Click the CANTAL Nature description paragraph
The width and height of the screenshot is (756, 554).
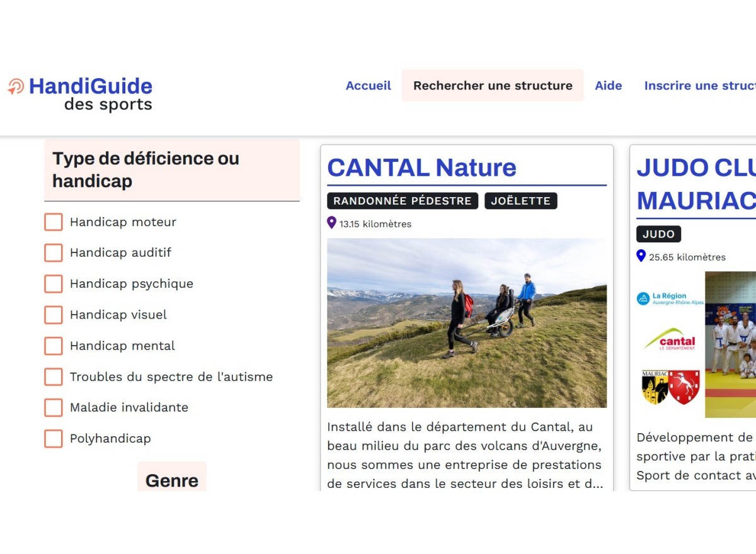pyautogui.click(x=465, y=455)
